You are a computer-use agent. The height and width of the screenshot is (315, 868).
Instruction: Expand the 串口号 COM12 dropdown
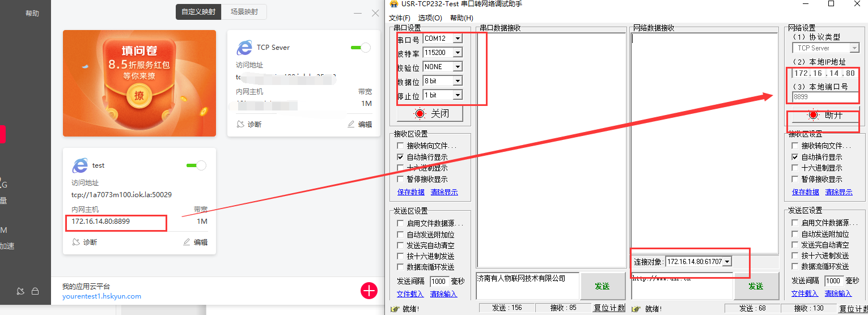(x=457, y=39)
